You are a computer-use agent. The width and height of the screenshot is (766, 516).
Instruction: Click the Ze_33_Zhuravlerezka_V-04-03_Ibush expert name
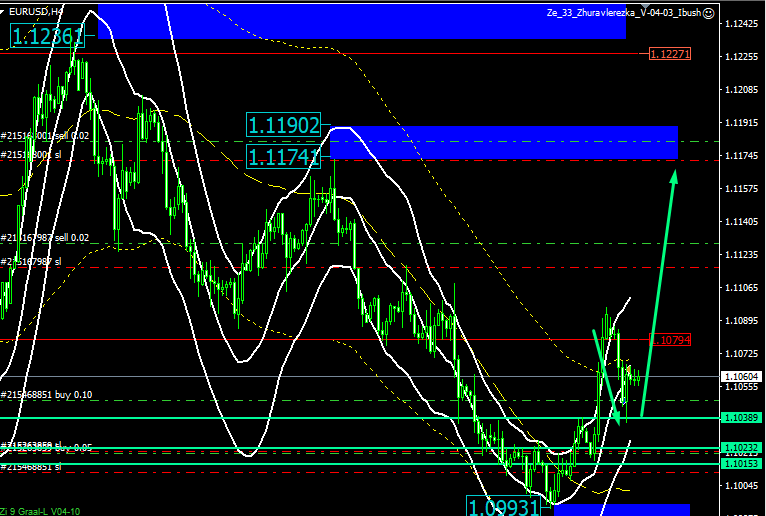[624, 13]
